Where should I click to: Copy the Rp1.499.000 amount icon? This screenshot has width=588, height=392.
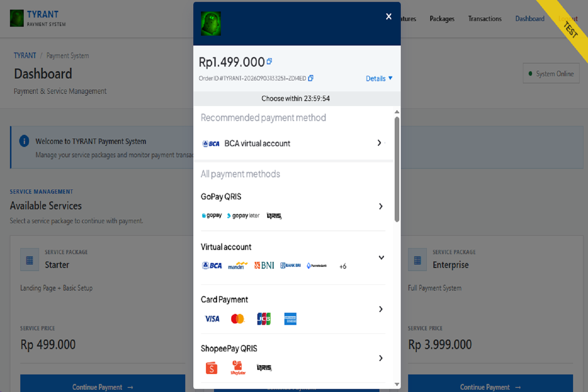click(269, 61)
